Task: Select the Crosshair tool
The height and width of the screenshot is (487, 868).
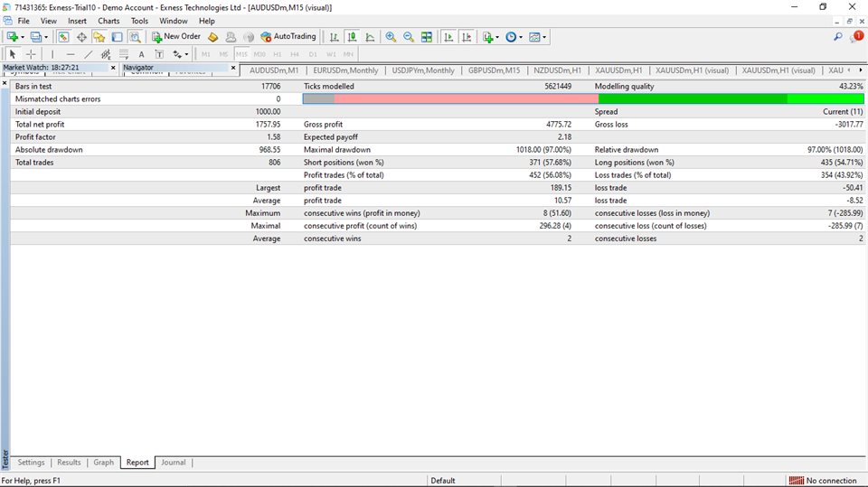Action: tap(31, 54)
